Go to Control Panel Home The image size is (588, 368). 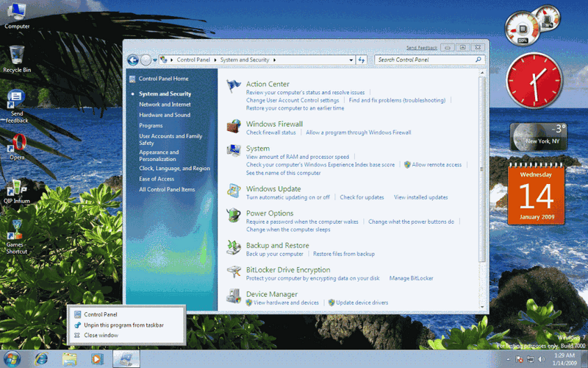click(x=163, y=79)
